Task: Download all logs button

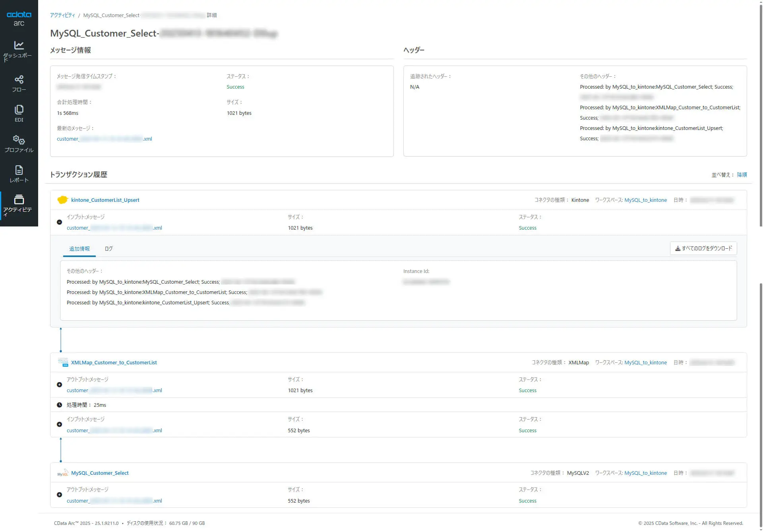Action: 703,248
